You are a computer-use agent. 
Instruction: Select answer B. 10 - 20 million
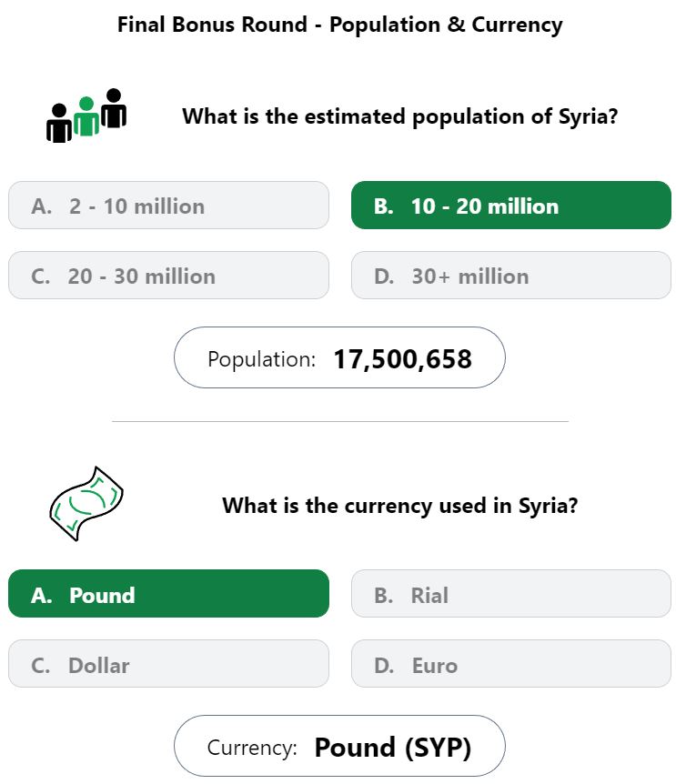click(511, 206)
